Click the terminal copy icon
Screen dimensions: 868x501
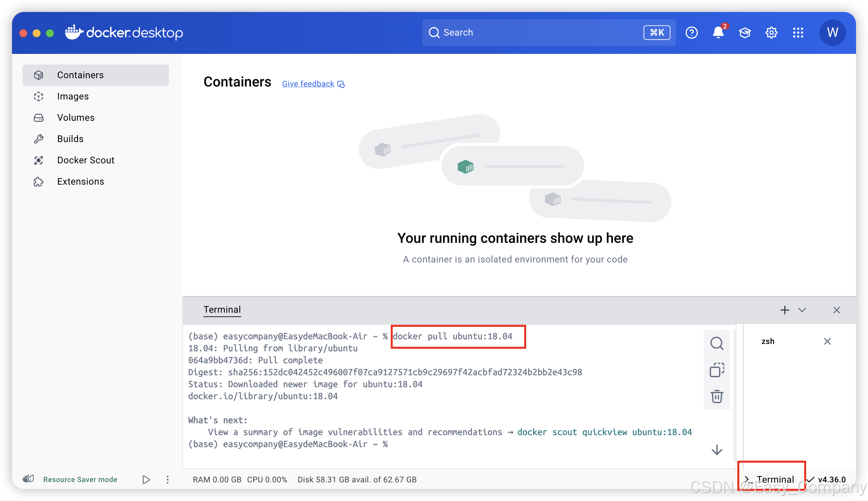717,370
